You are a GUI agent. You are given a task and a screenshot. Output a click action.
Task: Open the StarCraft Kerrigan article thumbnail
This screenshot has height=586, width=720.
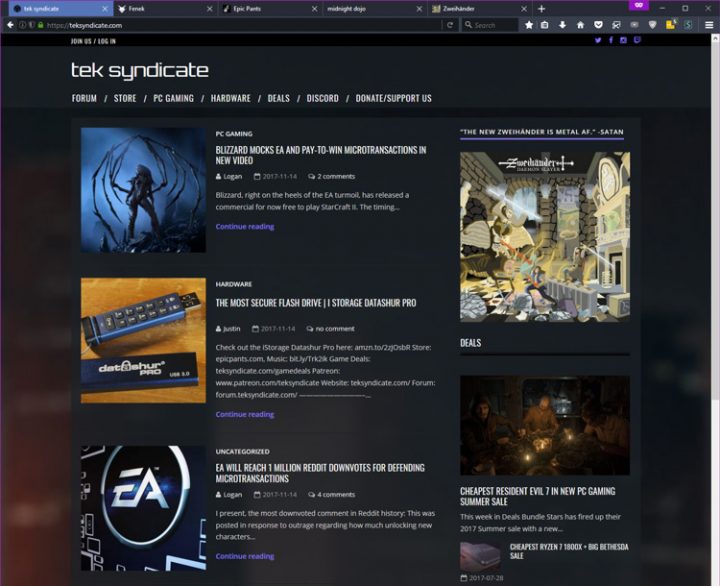click(x=143, y=190)
